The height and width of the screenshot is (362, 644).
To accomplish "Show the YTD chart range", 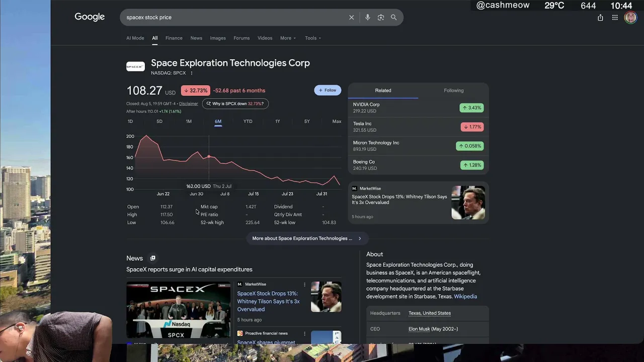I will click(248, 122).
